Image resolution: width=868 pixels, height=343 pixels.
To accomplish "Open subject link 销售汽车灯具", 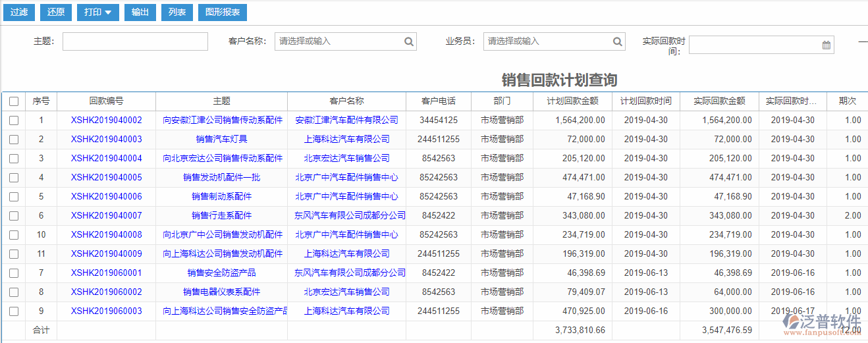I will coord(221,140).
